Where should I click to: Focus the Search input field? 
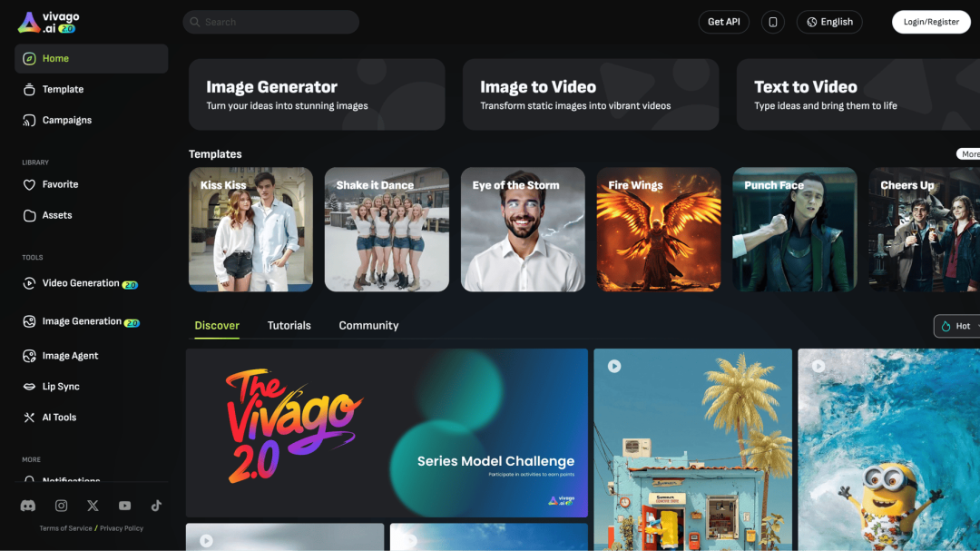pos(271,22)
